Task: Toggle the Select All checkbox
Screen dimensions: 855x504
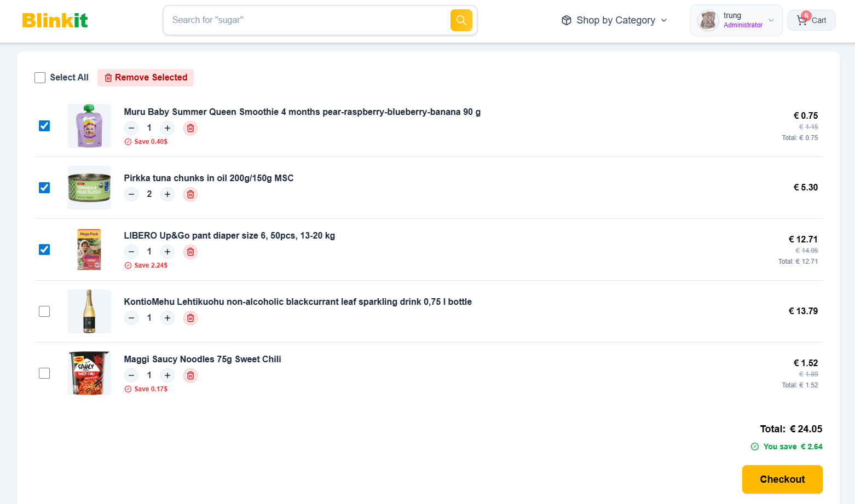Action: (x=40, y=78)
